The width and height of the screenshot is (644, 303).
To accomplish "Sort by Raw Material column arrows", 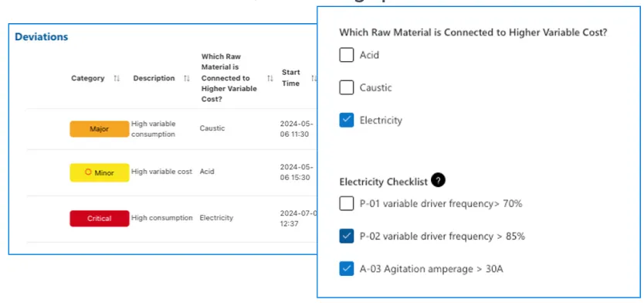I will click(269, 78).
